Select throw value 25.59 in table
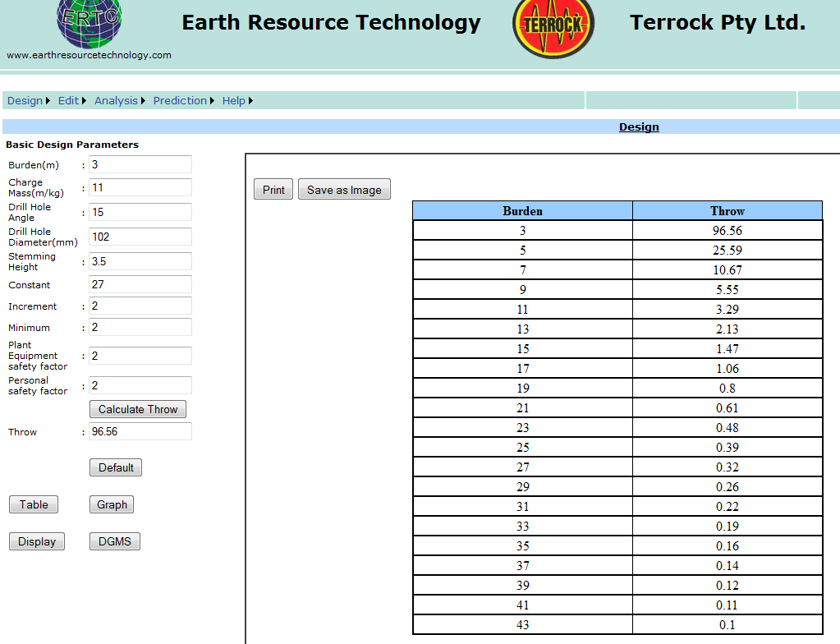 point(728,251)
